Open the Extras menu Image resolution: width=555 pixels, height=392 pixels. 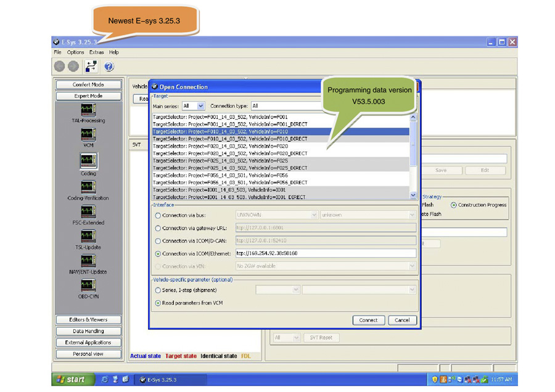tap(96, 52)
